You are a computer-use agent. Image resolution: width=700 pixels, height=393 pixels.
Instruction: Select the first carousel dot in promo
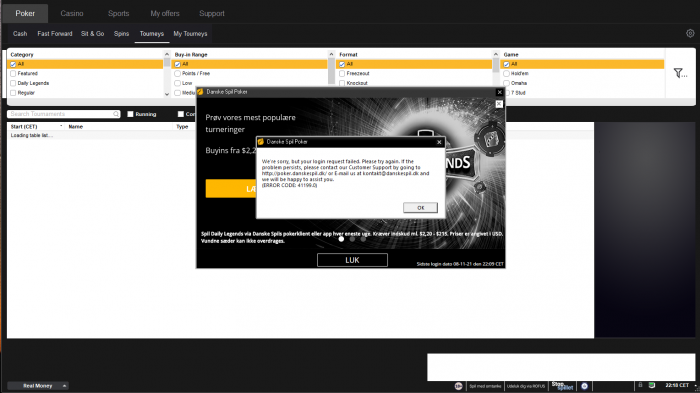[342, 239]
